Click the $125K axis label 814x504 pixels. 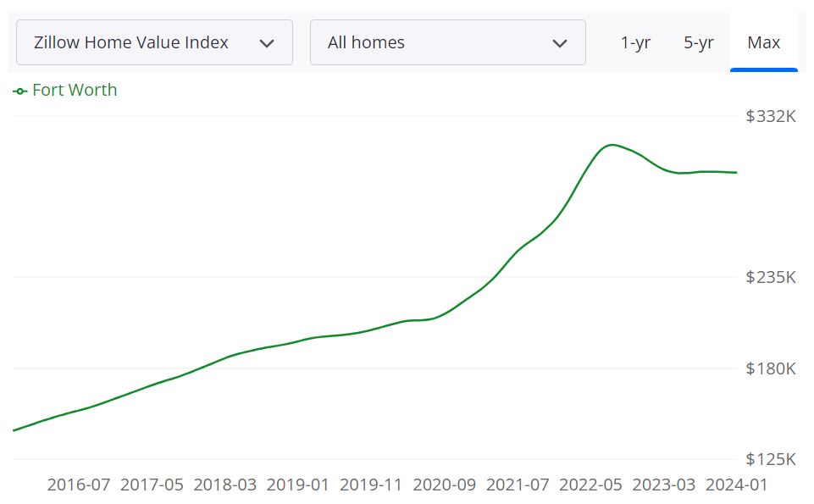tap(771, 459)
